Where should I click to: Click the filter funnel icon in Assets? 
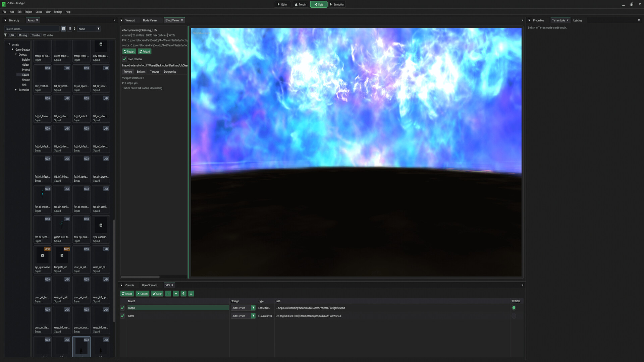click(5, 35)
